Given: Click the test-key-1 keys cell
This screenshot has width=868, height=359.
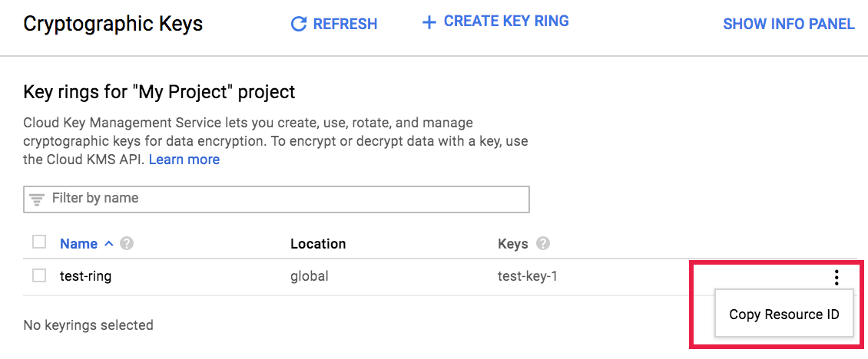Looking at the screenshot, I should click(x=527, y=276).
